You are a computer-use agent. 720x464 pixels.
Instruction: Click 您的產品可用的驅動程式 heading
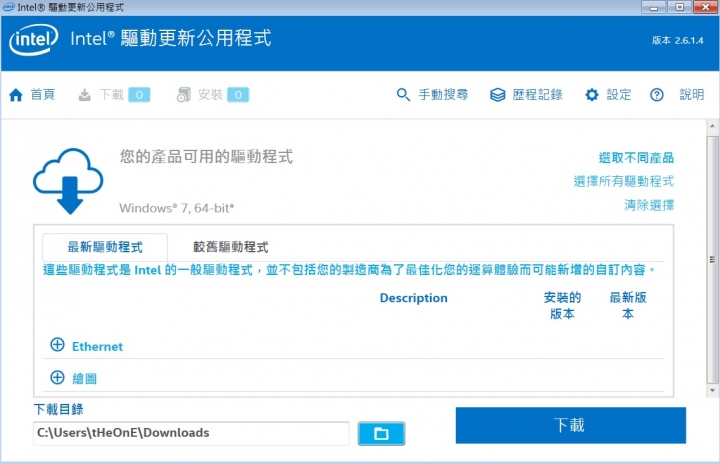pos(206,157)
